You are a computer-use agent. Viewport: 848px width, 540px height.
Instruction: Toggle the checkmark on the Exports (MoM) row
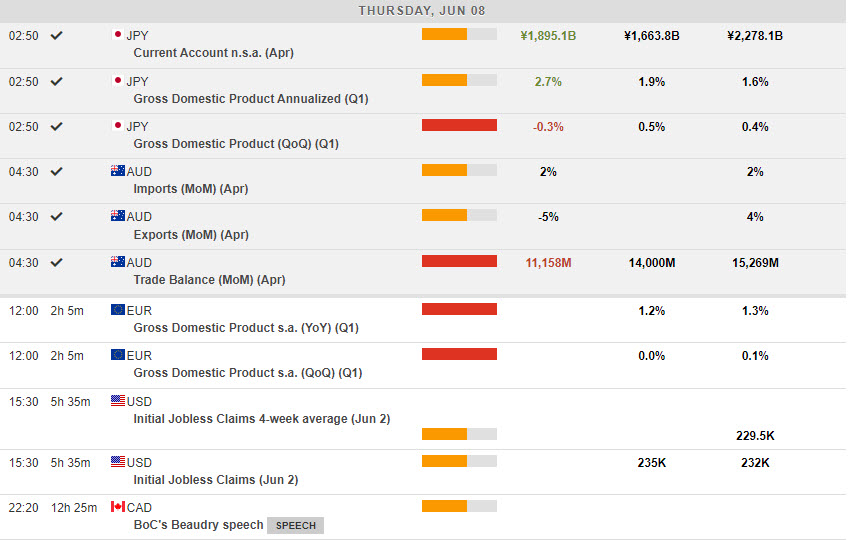tap(57, 216)
